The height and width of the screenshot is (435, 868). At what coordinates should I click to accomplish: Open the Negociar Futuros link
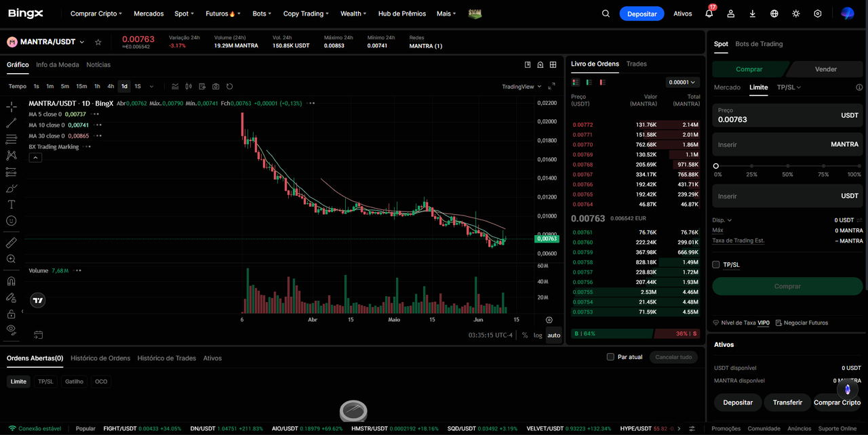(x=802, y=323)
